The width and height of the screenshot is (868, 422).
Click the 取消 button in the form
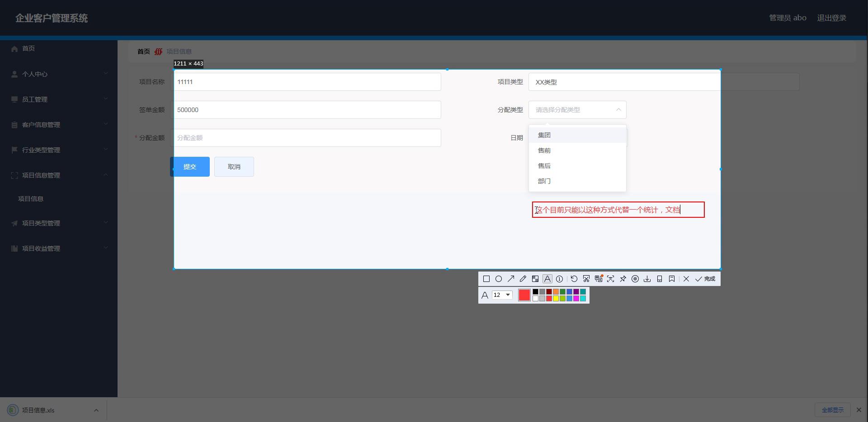coord(234,167)
